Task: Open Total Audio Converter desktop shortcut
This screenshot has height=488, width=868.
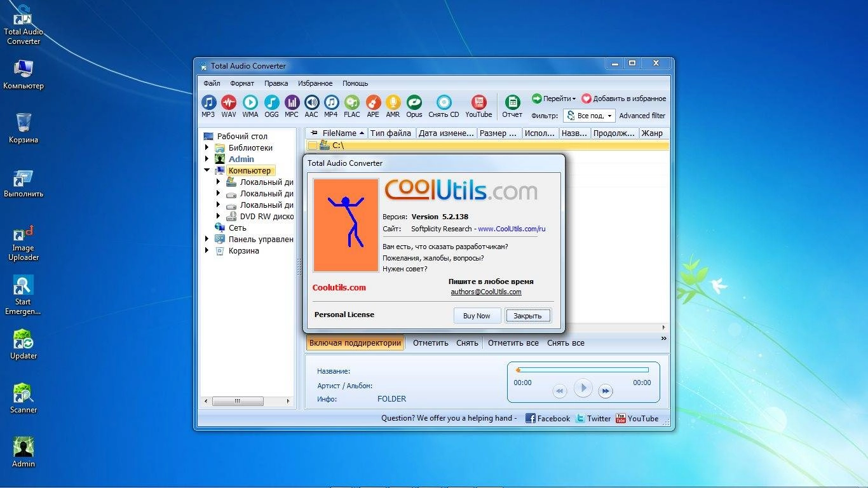Action: tap(24, 25)
